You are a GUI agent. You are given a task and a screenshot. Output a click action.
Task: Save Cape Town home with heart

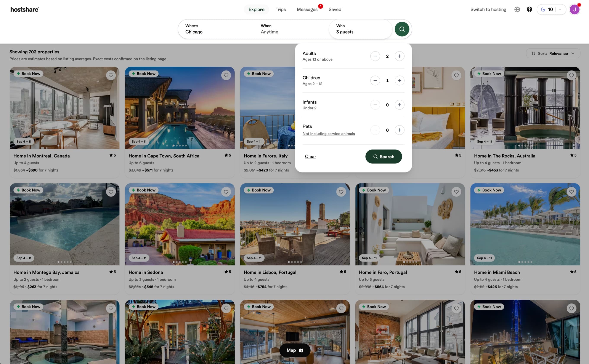[x=226, y=75]
